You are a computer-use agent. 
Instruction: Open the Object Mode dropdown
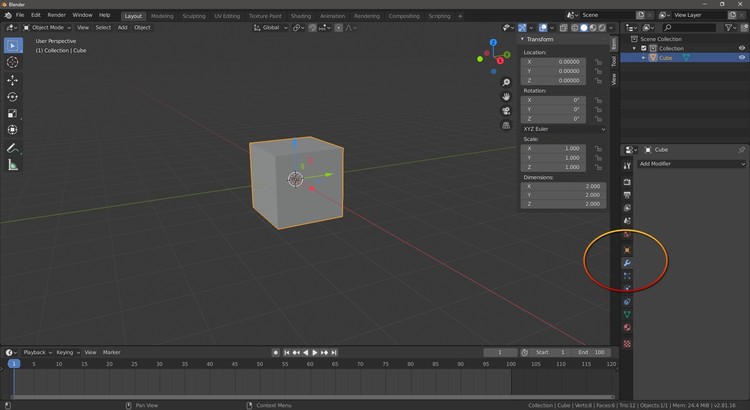tap(48, 28)
